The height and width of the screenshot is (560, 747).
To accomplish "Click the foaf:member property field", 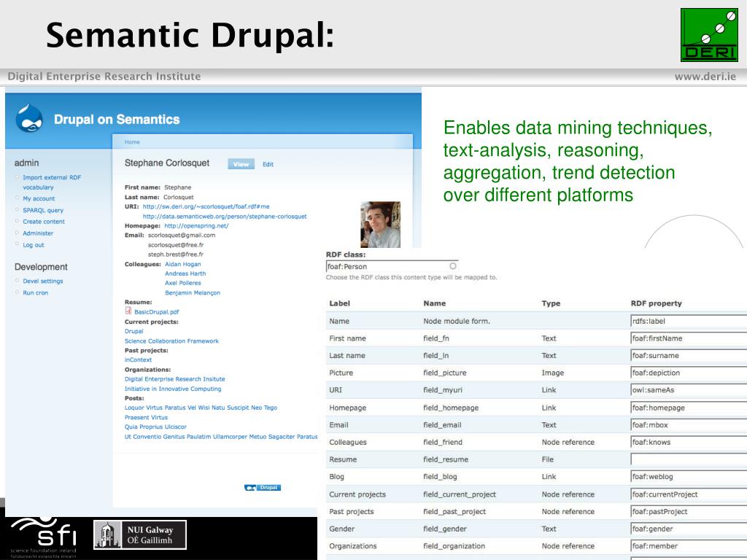I will [689, 545].
